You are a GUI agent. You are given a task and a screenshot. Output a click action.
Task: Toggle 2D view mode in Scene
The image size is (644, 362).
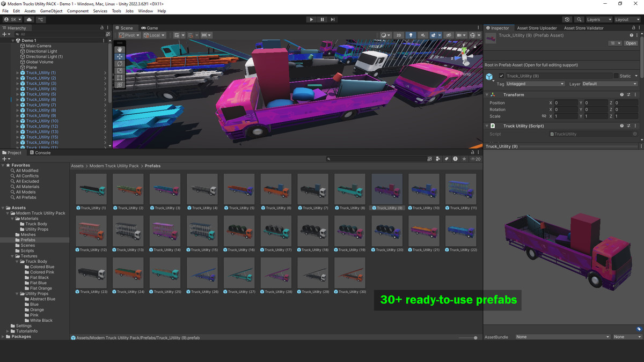tap(398, 35)
